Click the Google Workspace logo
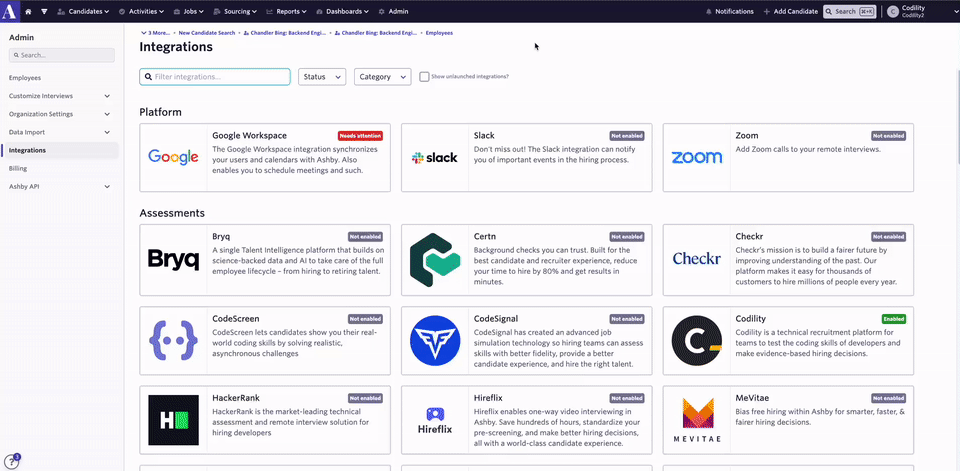This screenshot has height=471, width=960. pyautogui.click(x=173, y=157)
